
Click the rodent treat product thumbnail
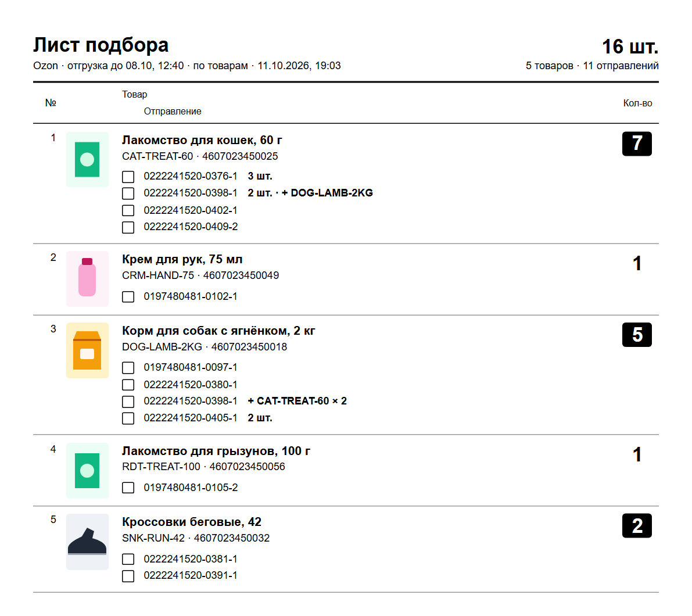tap(87, 470)
